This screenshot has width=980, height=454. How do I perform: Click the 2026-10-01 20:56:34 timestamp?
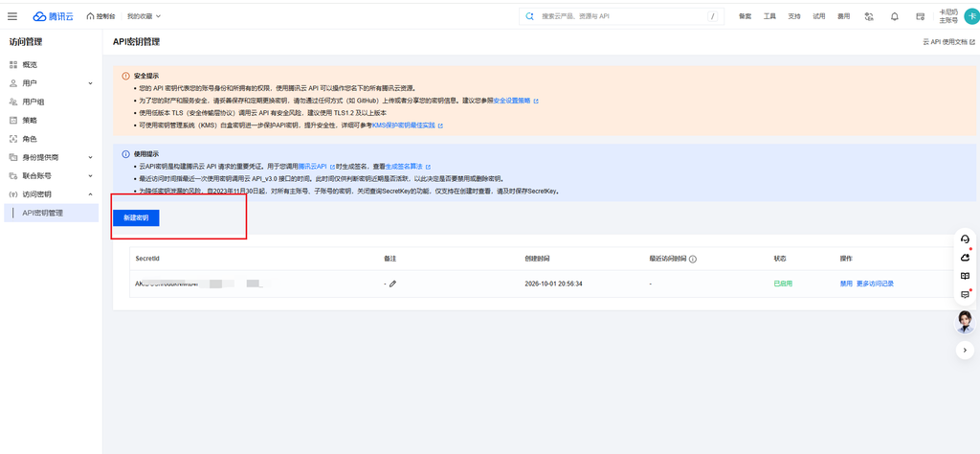pyautogui.click(x=554, y=284)
